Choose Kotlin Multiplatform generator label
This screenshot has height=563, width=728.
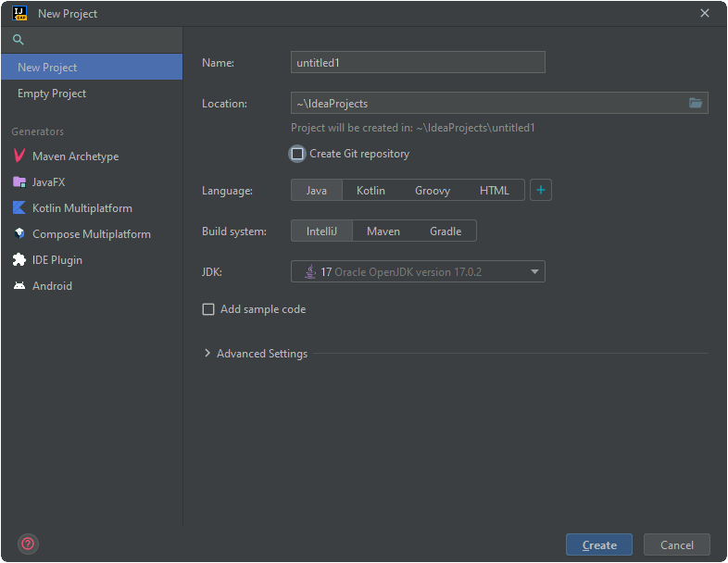(x=82, y=208)
